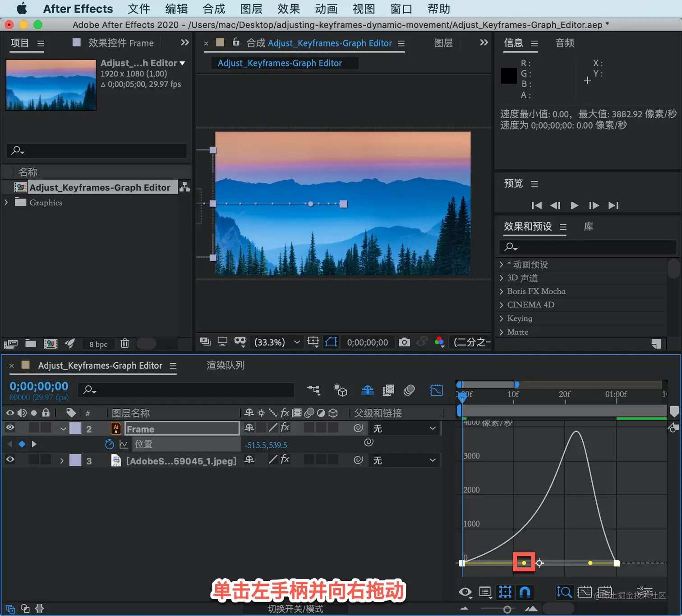
Task: Expand the Boris FX Mocha effects category
Action: tap(501, 292)
